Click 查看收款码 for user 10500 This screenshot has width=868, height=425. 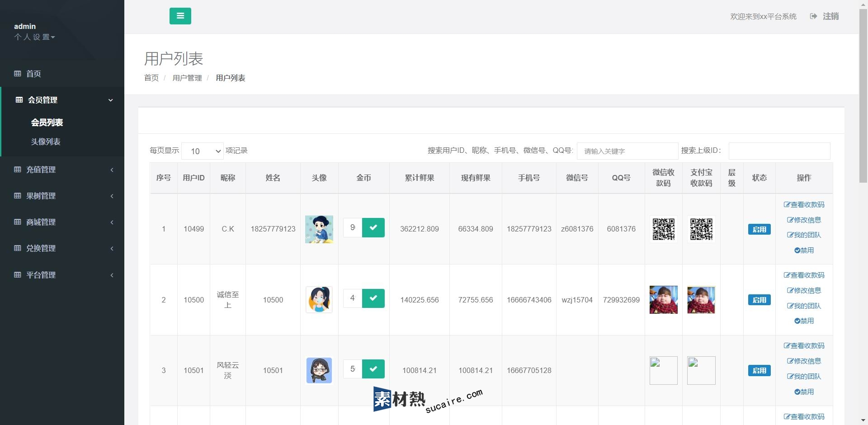(x=804, y=275)
